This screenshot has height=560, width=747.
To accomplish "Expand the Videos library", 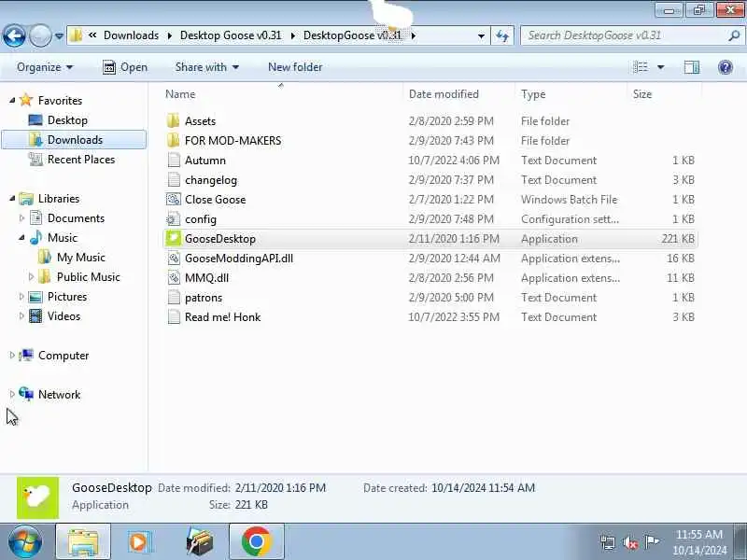I will [21, 315].
